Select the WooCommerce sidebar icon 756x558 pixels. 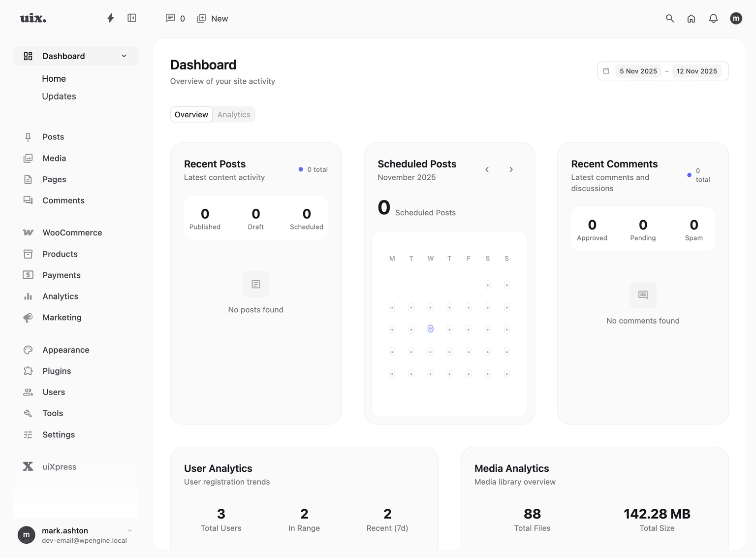(28, 232)
